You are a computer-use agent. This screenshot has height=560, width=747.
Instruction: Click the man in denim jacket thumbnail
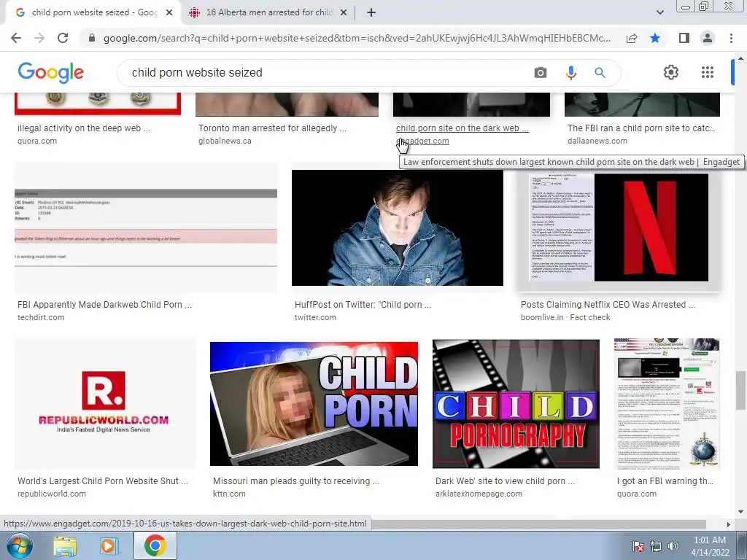click(x=398, y=227)
